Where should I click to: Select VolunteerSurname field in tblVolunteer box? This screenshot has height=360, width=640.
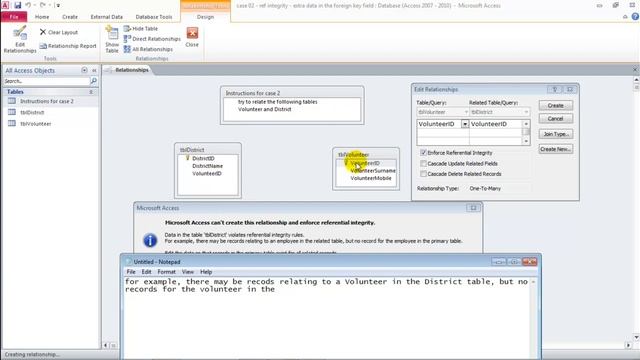pyautogui.click(x=373, y=171)
